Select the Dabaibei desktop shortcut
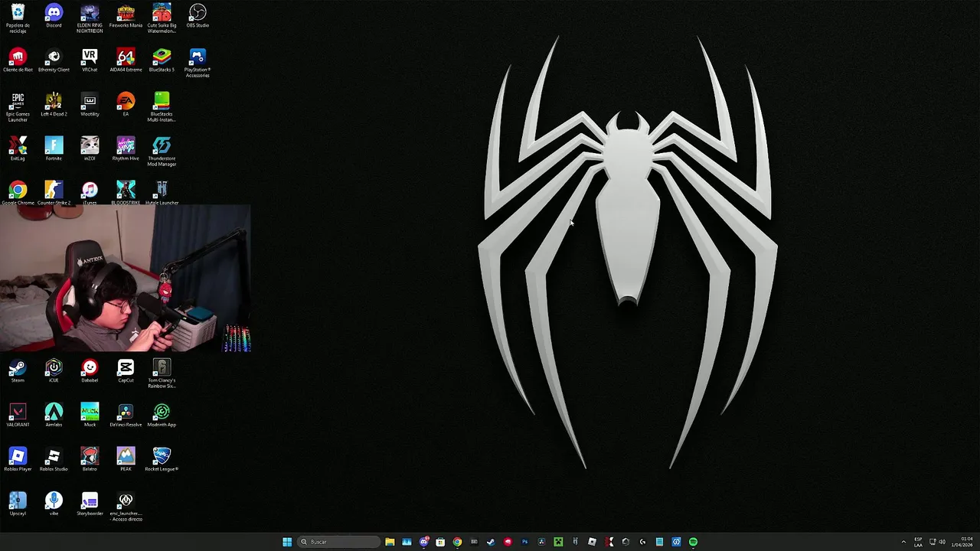The image size is (980, 551). coord(90,371)
